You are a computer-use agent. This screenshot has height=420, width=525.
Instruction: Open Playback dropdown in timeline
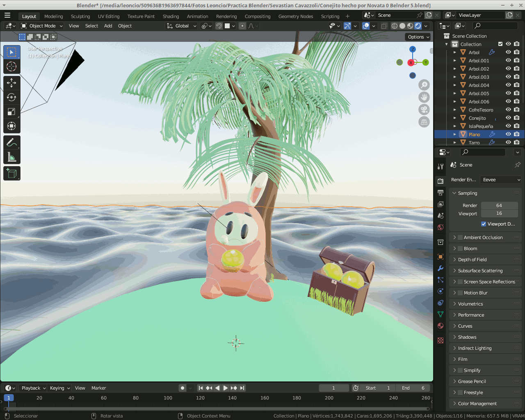[33, 388]
